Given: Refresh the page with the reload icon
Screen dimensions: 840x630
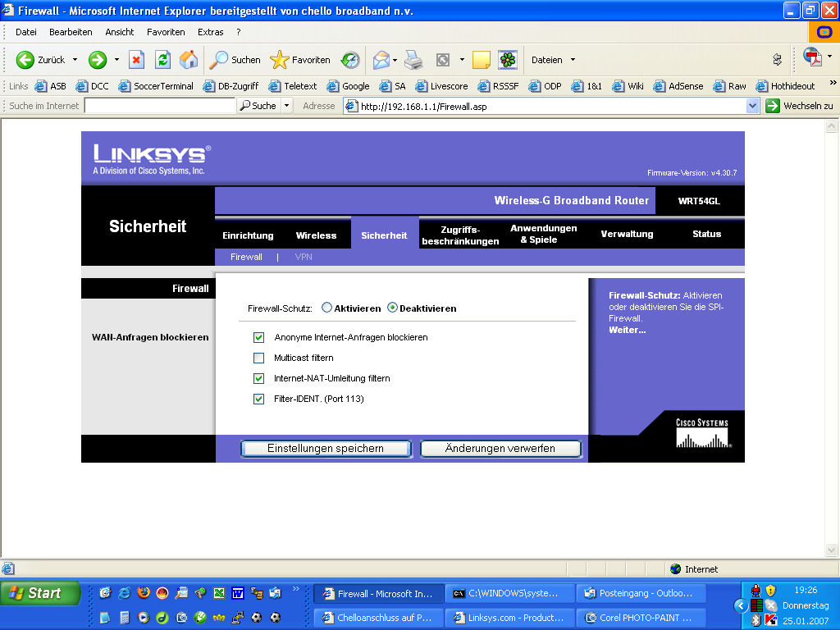Looking at the screenshot, I should point(163,59).
